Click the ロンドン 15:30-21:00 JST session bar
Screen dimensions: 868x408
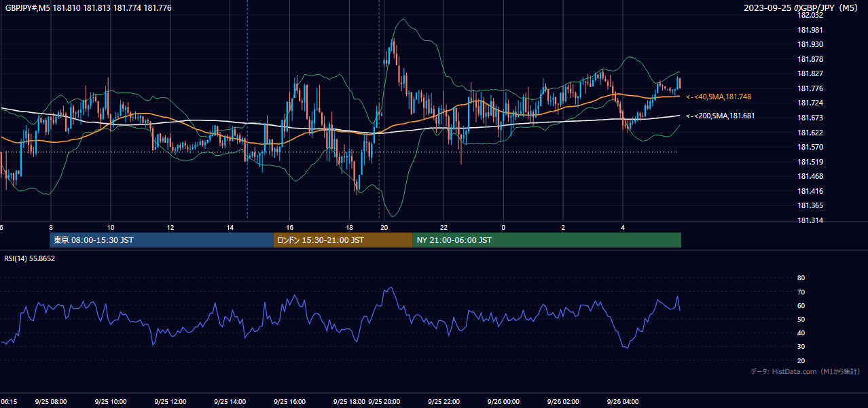[x=343, y=240]
